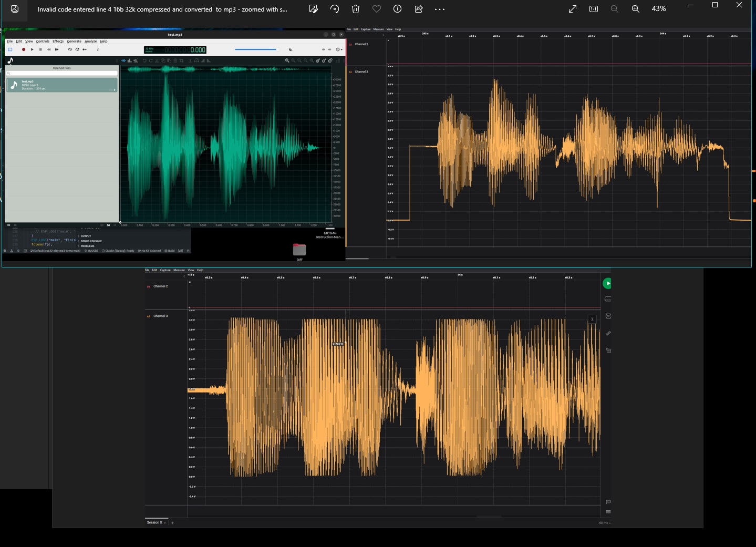Toggle the favorite heart icon in Photos
The height and width of the screenshot is (547, 756).
[x=377, y=9]
